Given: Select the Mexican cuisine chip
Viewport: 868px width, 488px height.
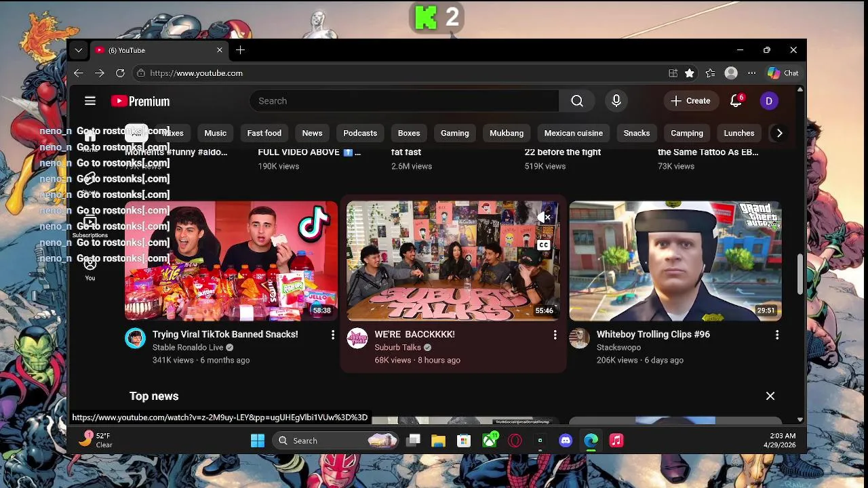Looking at the screenshot, I should pos(574,134).
